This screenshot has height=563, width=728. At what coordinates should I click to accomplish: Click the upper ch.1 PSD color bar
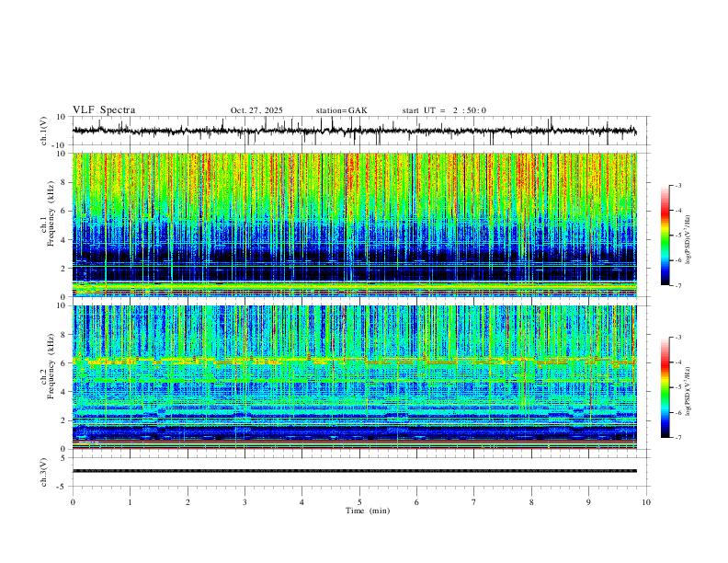665,235
